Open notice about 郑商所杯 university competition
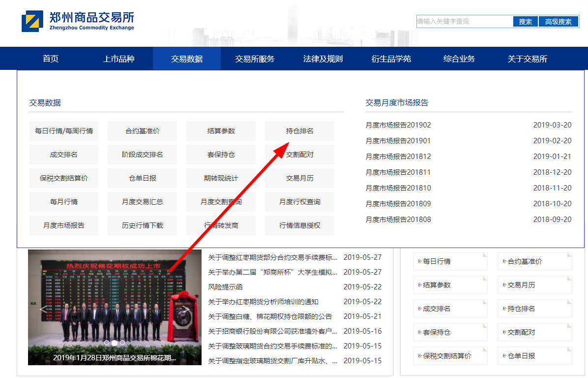This screenshot has width=588, height=378. [x=273, y=272]
